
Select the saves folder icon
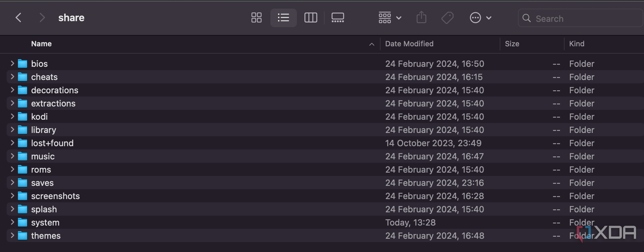pyautogui.click(x=23, y=183)
